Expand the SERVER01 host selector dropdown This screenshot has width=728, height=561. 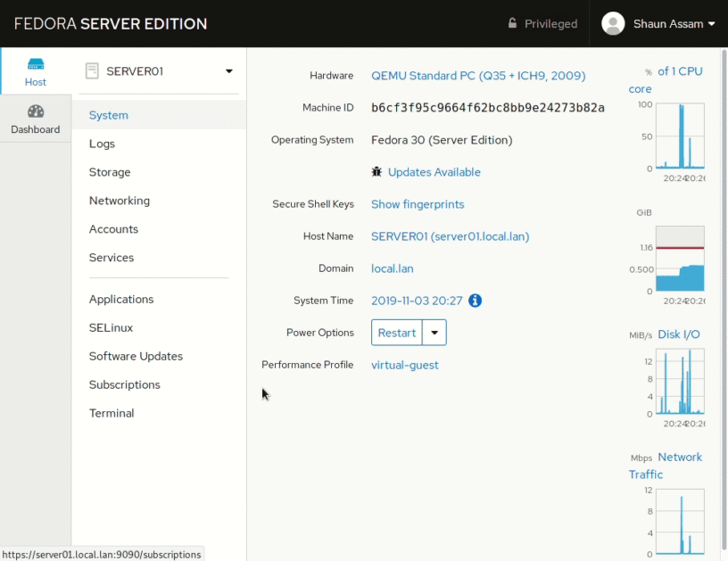(228, 71)
